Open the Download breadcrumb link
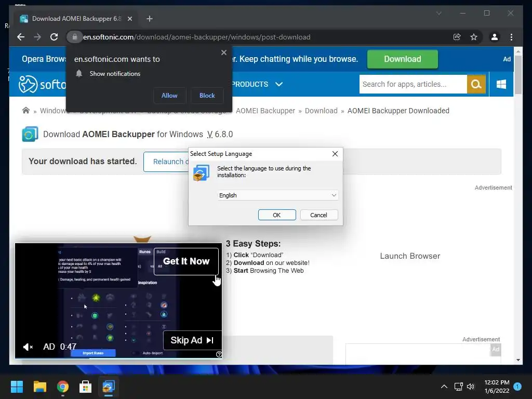The width and height of the screenshot is (532, 399). tap(321, 111)
